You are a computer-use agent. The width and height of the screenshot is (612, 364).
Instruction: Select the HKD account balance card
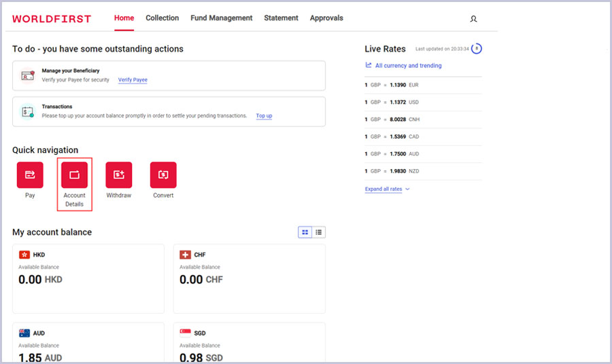pos(88,278)
